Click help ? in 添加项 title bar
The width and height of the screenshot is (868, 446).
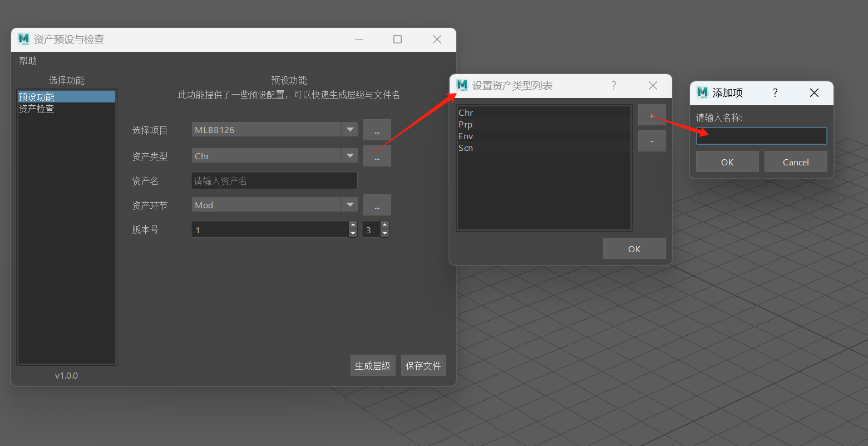click(x=775, y=93)
